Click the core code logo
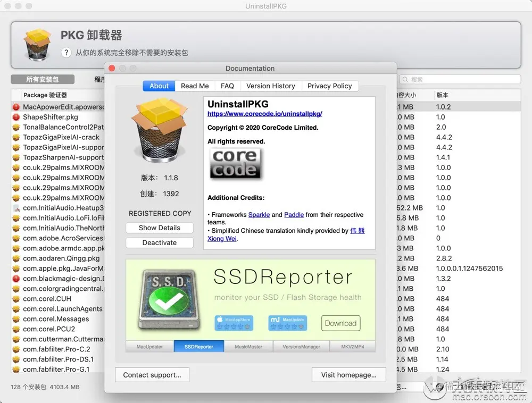Viewport: 532px width, 403px height. [x=235, y=163]
